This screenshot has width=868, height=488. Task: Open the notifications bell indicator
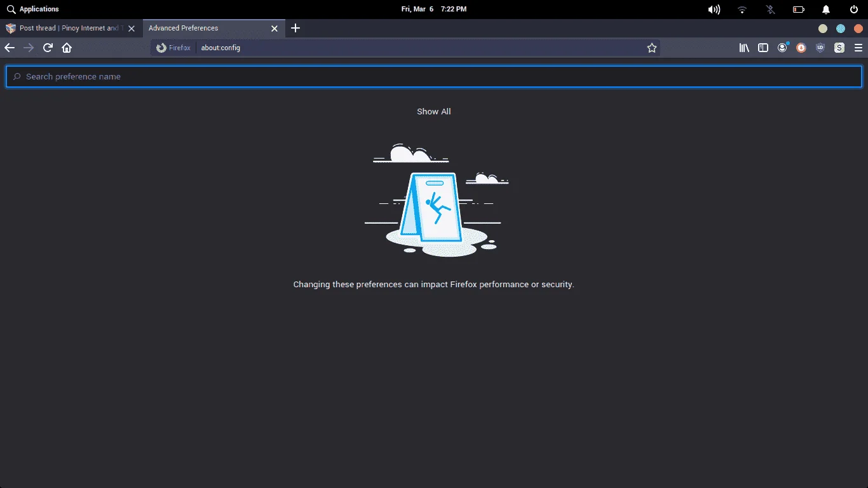tap(826, 10)
